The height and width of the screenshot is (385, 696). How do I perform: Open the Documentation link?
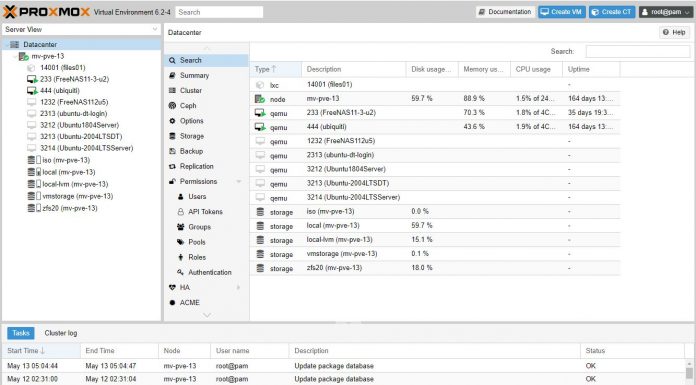click(x=505, y=12)
